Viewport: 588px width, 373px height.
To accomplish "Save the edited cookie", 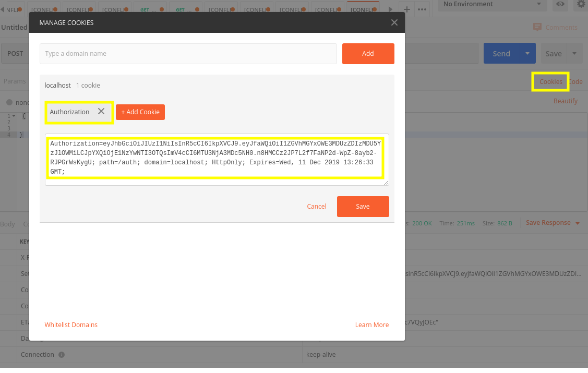I will pyautogui.click(x=363, y=207).
